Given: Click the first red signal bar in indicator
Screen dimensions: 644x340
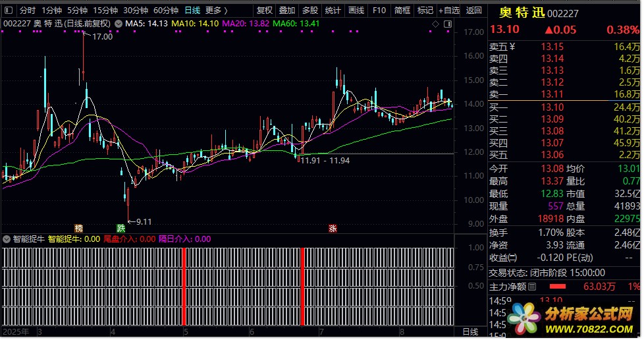Looking at the screenshot, I should pyautogui.click(x=184, y=287).
